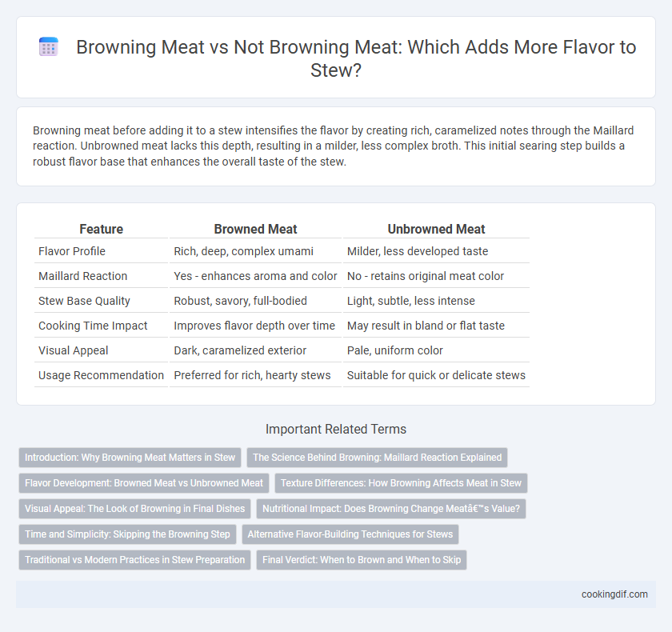The height and width of the screenshot is (632, 672).
Task: Click 'Traditional vs Modern Practices in Stew Preparation'
Action: pyautogui.click(x=134, y=559)
